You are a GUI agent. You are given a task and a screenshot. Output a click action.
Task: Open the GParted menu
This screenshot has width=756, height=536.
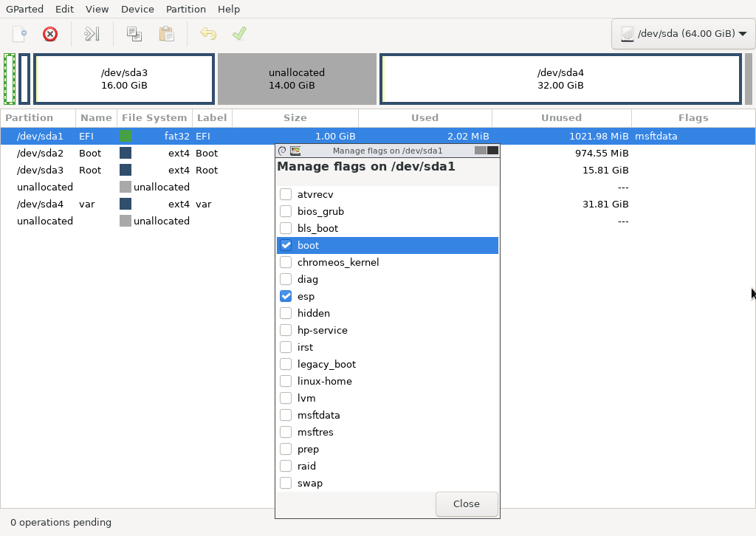tap(24, 9)
